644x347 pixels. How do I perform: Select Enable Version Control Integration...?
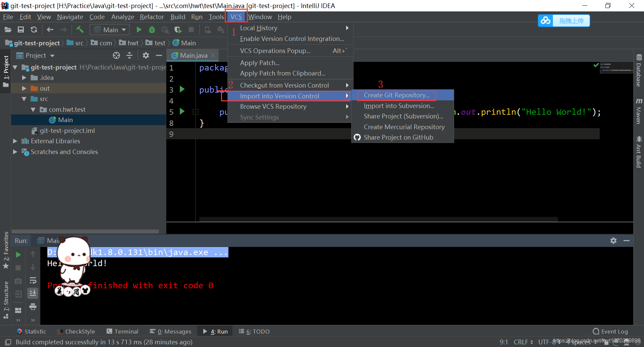(x=290, y=39)
